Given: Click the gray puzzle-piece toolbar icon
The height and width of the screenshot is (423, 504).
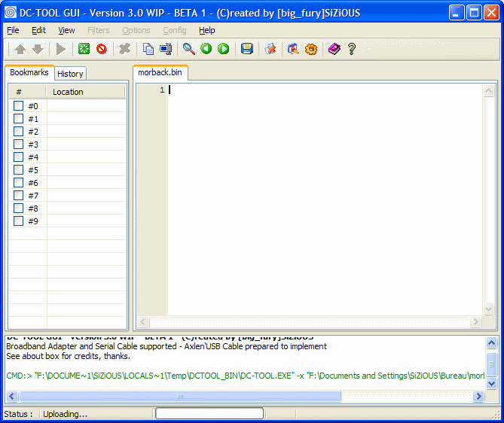Looking at the screenshot, I should point(125,49).
